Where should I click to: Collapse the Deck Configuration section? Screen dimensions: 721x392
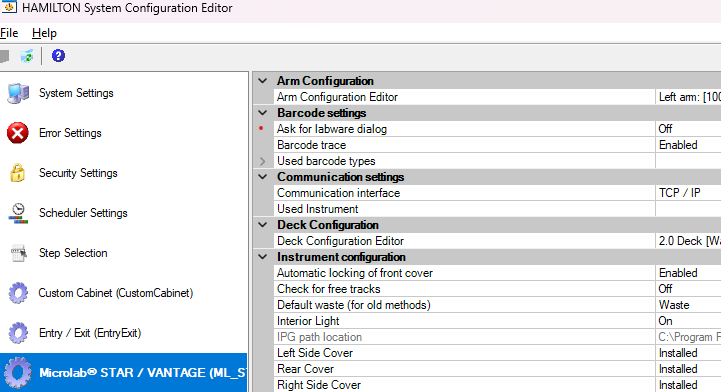(263, 225)
